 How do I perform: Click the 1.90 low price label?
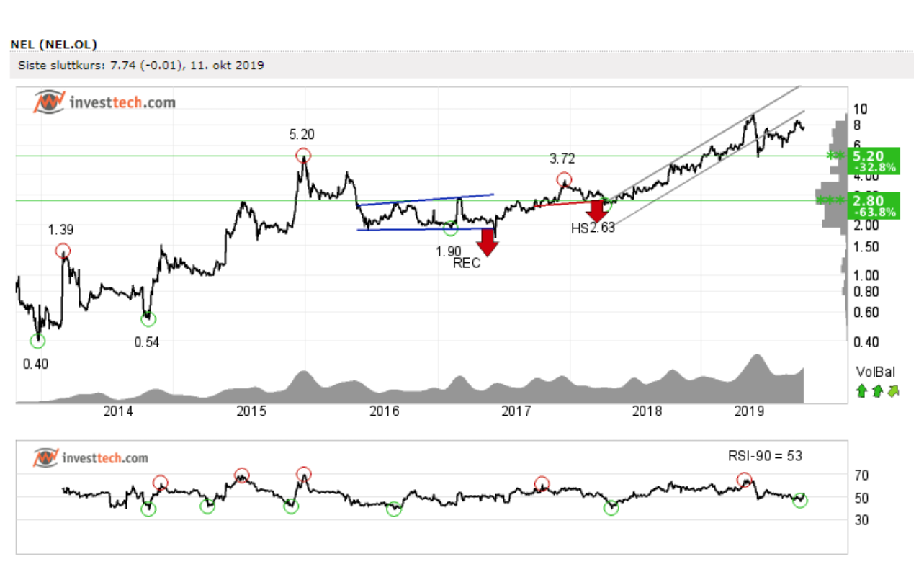[449, 251]
